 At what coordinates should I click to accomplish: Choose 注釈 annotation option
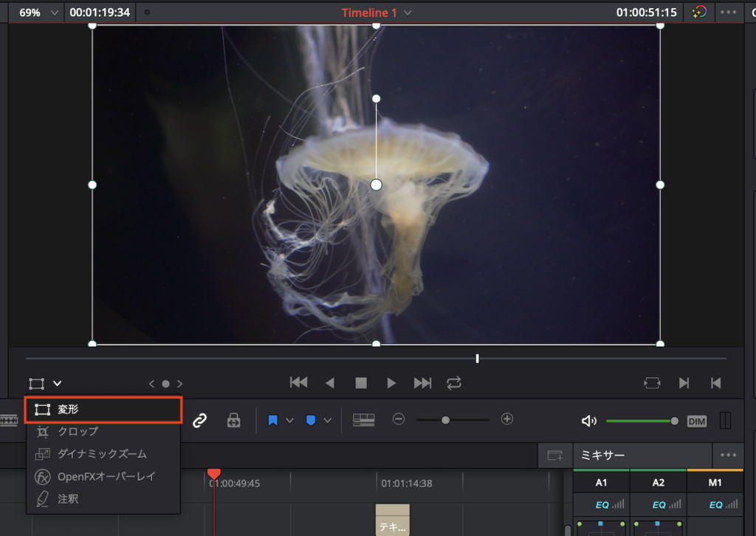(68, 499)
